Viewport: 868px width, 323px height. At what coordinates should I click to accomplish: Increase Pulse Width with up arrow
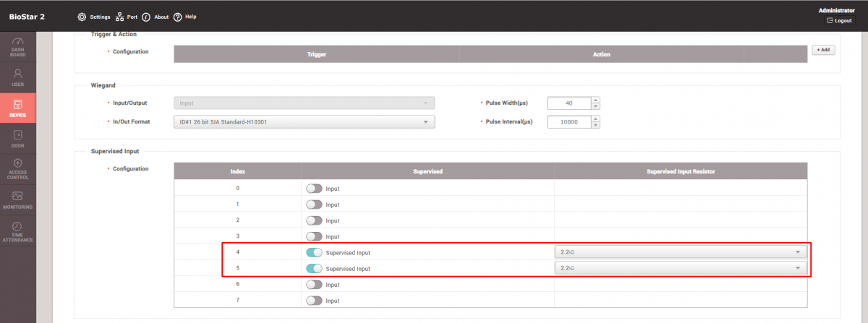(x=595, y=100)
